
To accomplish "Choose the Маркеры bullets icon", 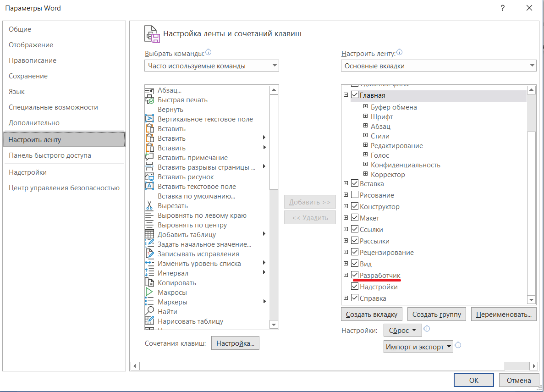I will click(149, 302).
